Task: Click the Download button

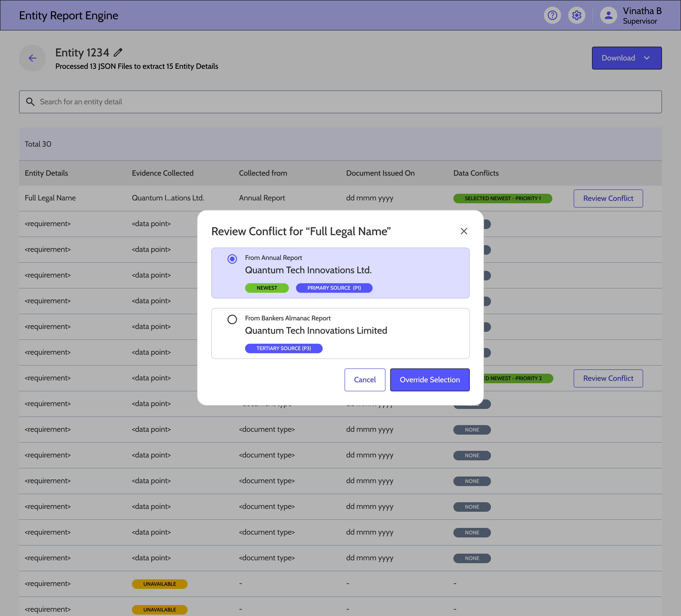Action: point(618,58)
